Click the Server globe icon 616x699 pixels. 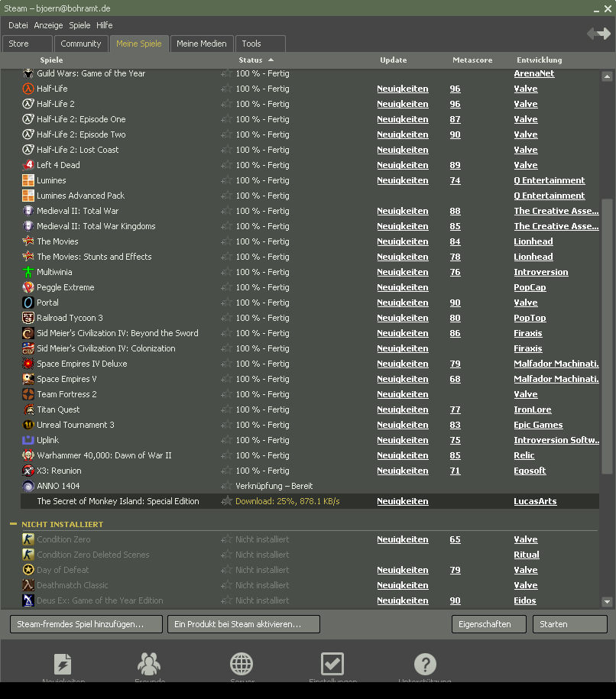coord(242,664)
